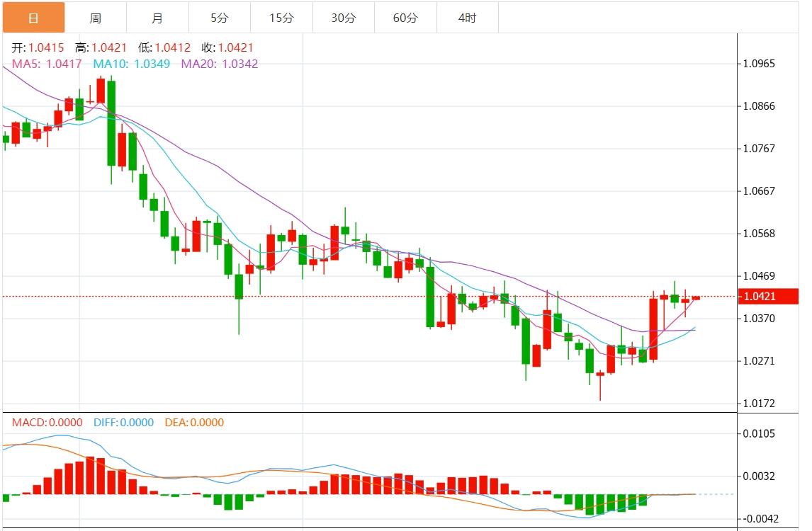Show the 60分 timeframe chart
The image size is (812, 531).
click(x=405, y=18)
